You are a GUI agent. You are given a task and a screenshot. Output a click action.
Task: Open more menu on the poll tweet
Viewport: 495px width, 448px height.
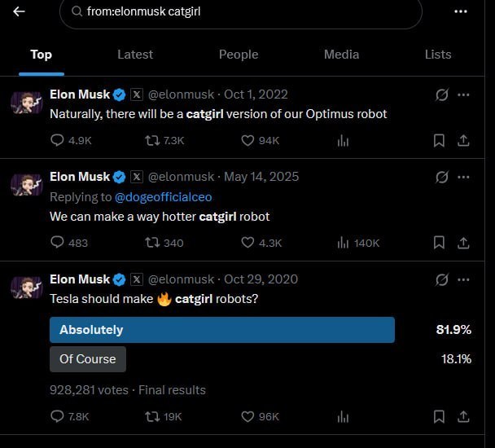pyautogui.click(x=464, y=279)
